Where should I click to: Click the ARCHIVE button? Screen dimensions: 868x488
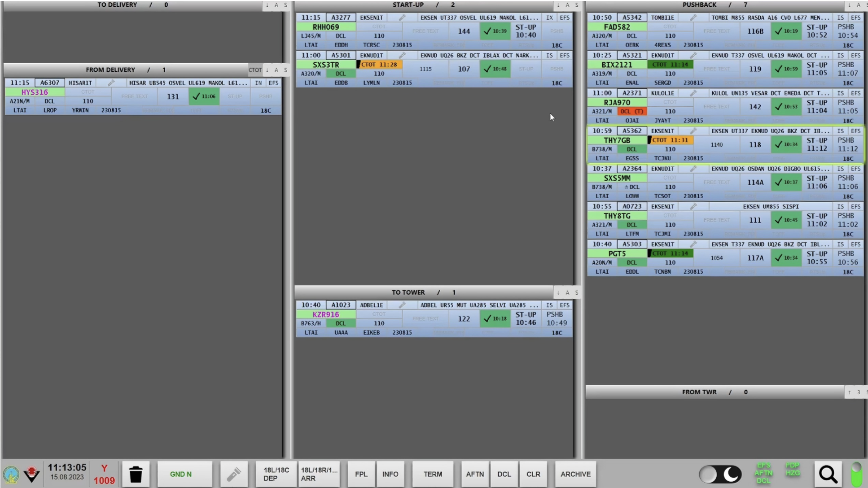(x=575, y=474)
